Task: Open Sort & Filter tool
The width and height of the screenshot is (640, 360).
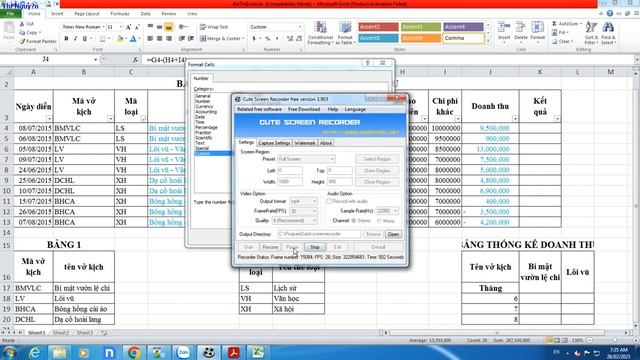Action: click(591, 33)
